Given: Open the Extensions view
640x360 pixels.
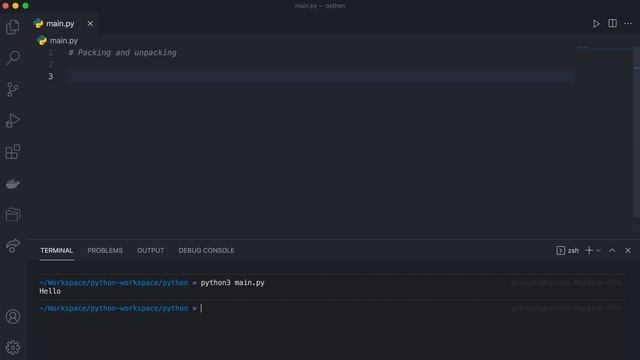Looking at the screenshot, I should click(x=13, y=151).
